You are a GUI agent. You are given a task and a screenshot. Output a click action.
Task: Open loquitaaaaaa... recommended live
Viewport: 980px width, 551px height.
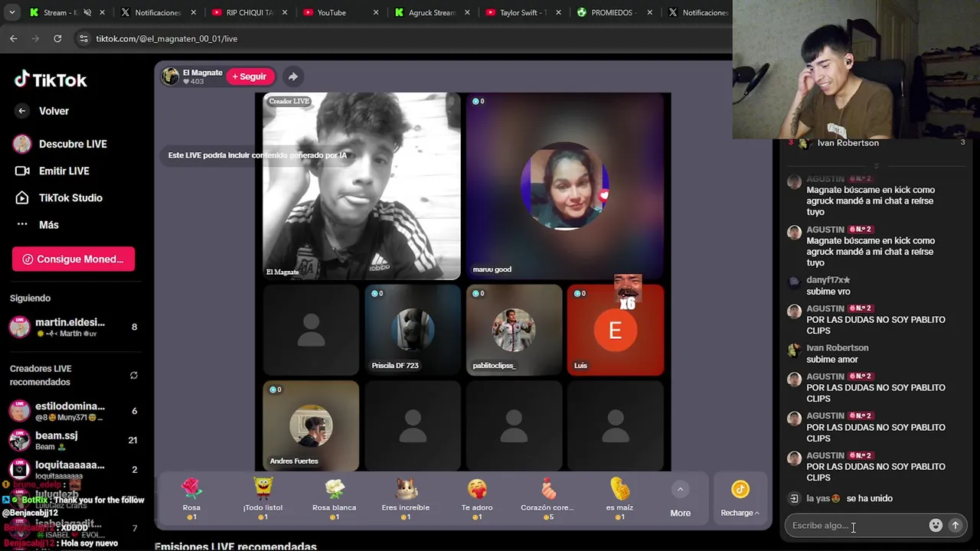click(x=73, y=469)
